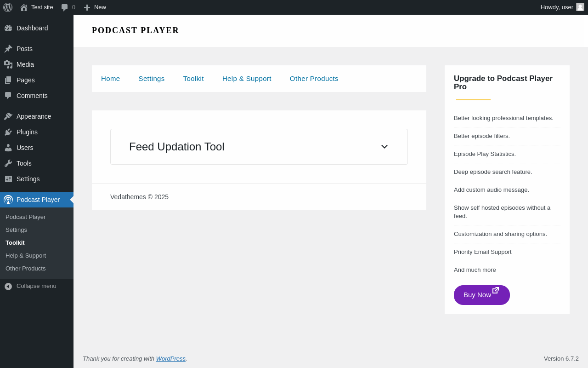Click 'Vedathemes © 2025' footer text

pos(139,197)
